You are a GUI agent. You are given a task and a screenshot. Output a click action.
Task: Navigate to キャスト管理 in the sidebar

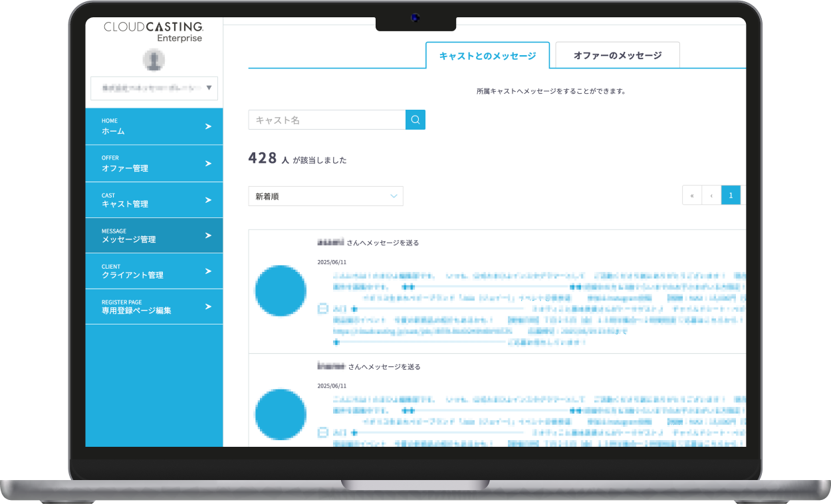(154, 200)
